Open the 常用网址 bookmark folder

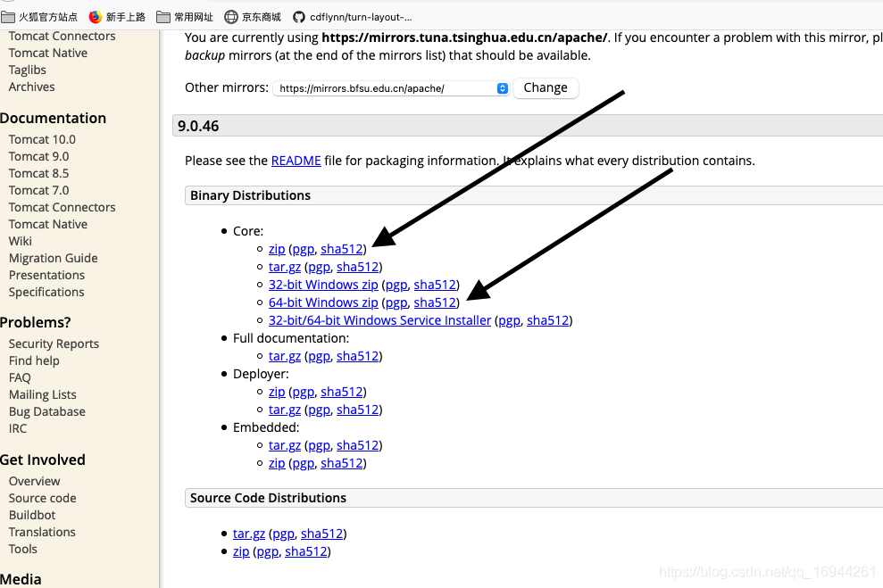tap(185, 17)
